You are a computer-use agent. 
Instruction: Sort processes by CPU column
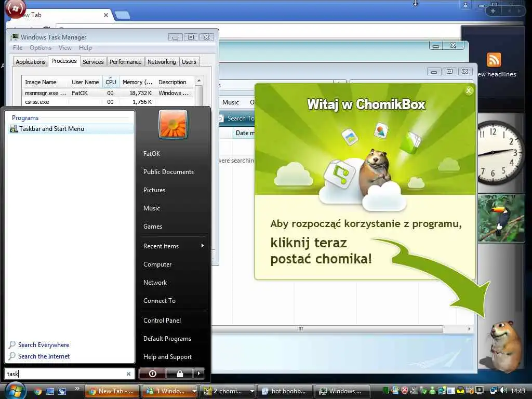(111, 82)
